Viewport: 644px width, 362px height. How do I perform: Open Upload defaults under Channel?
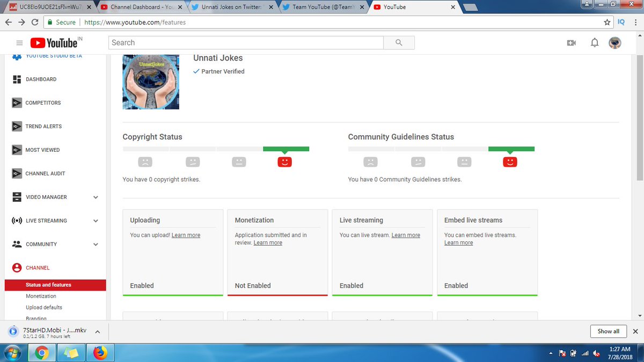pyautogui.click(x=44, y=307)
